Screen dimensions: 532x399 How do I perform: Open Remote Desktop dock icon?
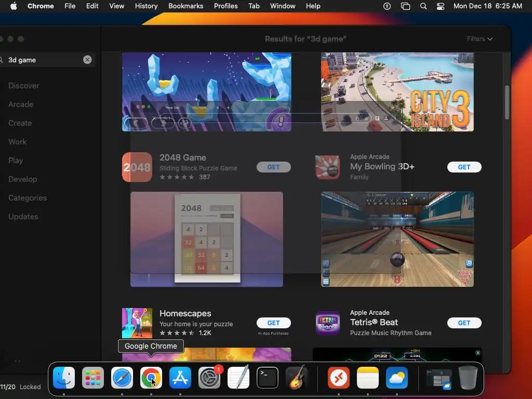pyautogui.click(x=339, y=378)
